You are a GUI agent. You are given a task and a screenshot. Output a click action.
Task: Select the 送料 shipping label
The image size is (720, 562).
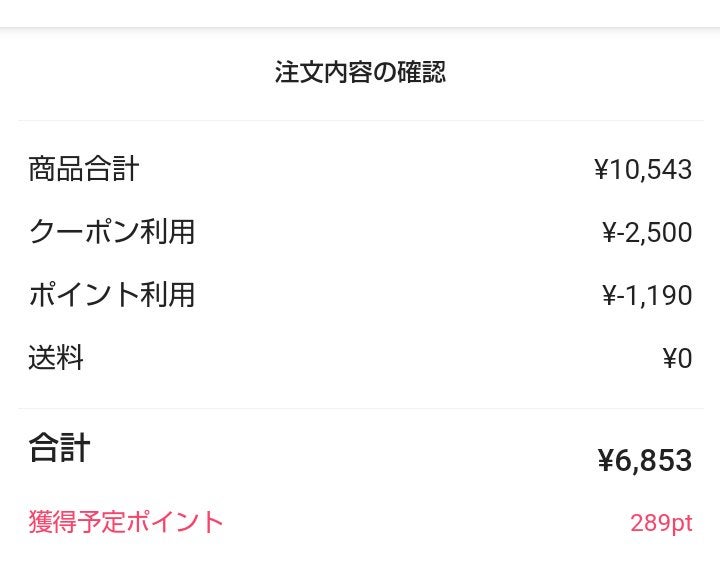(x=56, y=358)
